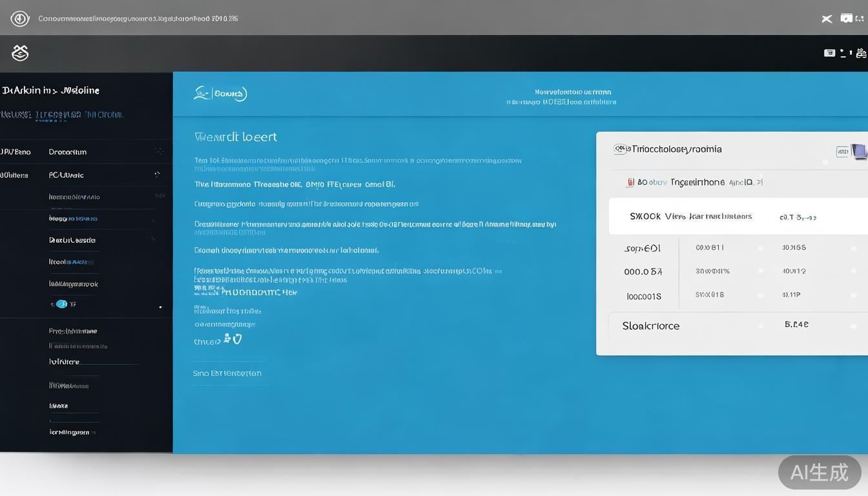This screenshot has width=868, height=496.
Task: Expand the "Drocactum" sidebar row
Action: [159, 152]
